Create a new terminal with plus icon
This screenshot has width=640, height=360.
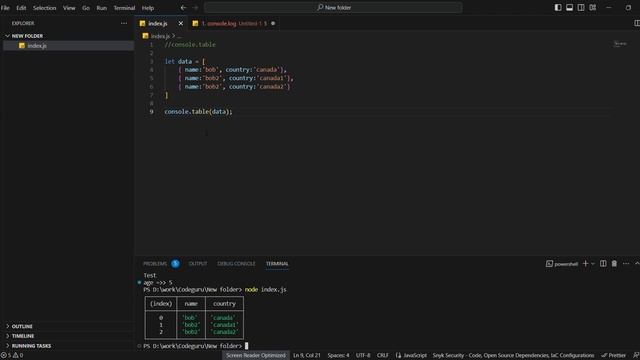(x=585, y=264)
